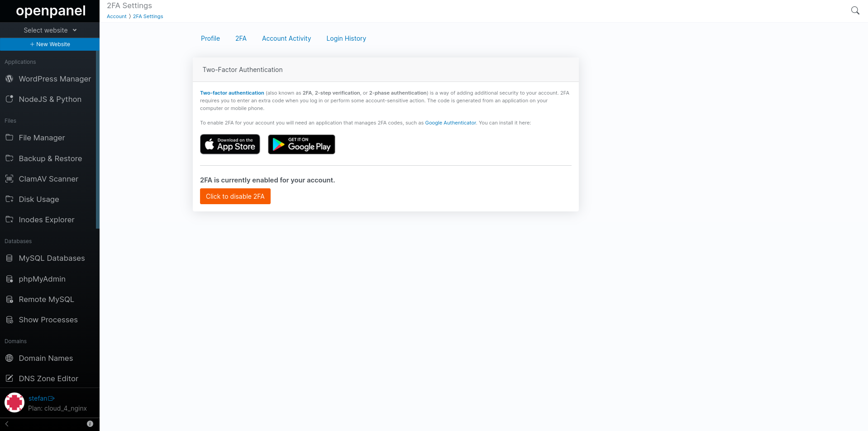Screen dimensions: 868x431
Task: Click the Domain Names globe icon
Action: pyautogui.click(x=9, y=358)
